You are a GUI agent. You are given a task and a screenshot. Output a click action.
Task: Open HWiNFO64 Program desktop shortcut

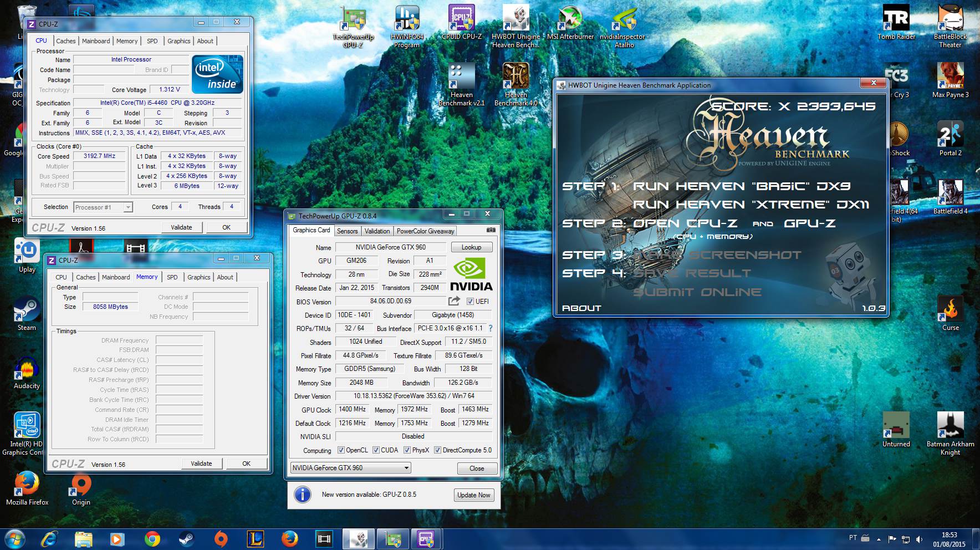click(x=407, y=27)
